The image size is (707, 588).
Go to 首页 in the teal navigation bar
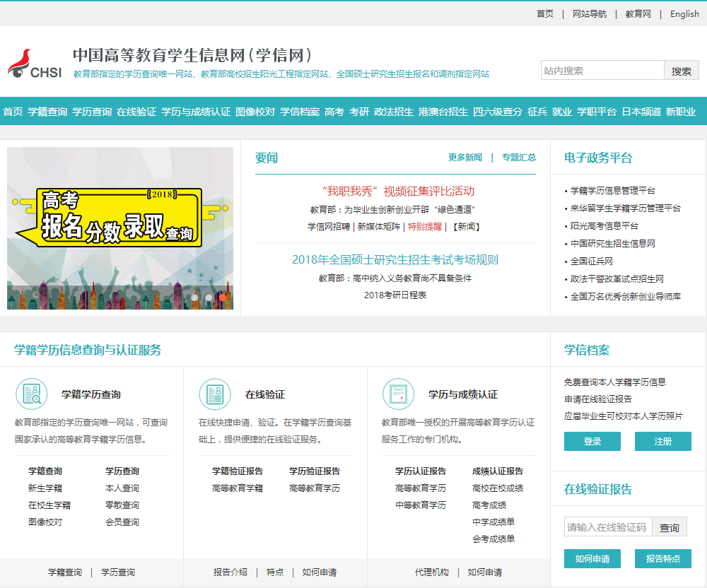click(x=13, y=112)
